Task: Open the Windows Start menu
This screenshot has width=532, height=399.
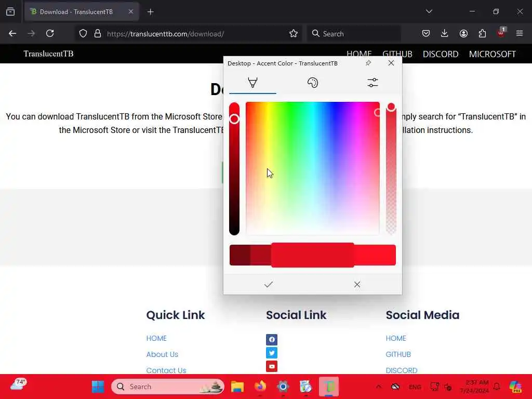Action: point(98,387)
